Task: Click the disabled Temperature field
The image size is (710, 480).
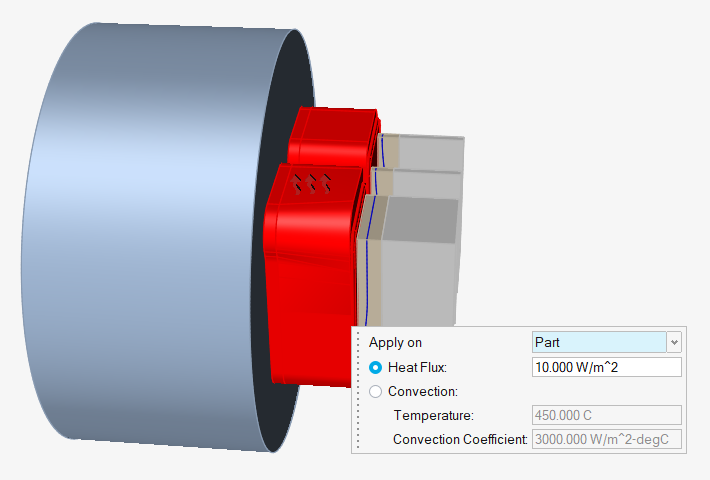Action: coord(606,415)
